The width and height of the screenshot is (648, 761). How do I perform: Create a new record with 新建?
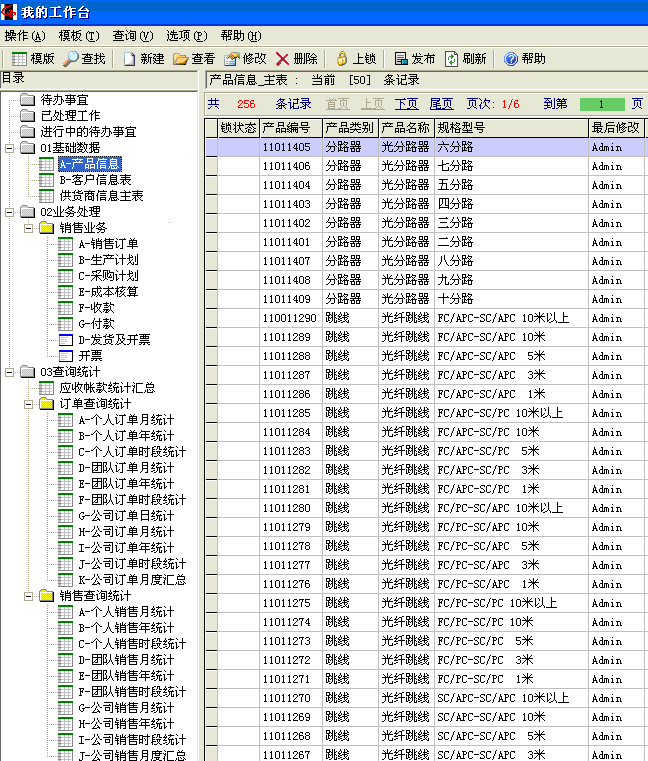pos(130,59)
